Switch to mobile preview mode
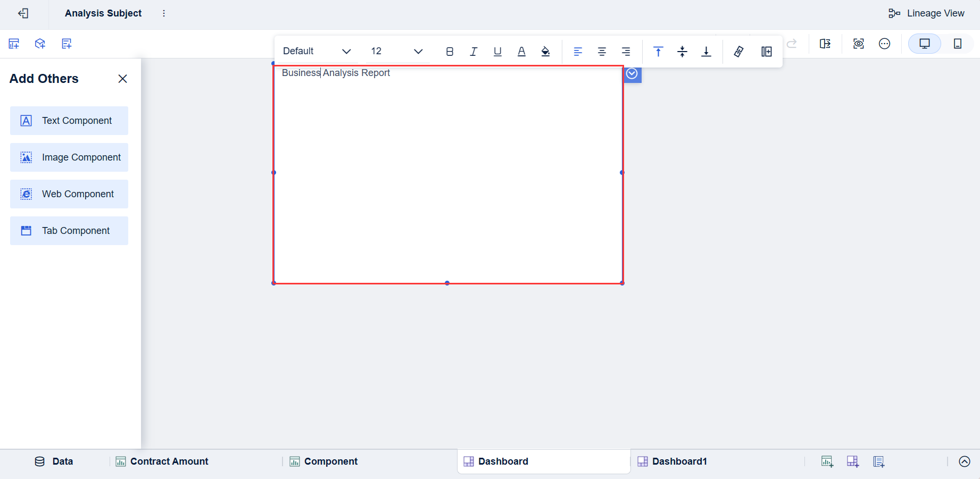This screenshot has width=980, height=479. (958, 44)
